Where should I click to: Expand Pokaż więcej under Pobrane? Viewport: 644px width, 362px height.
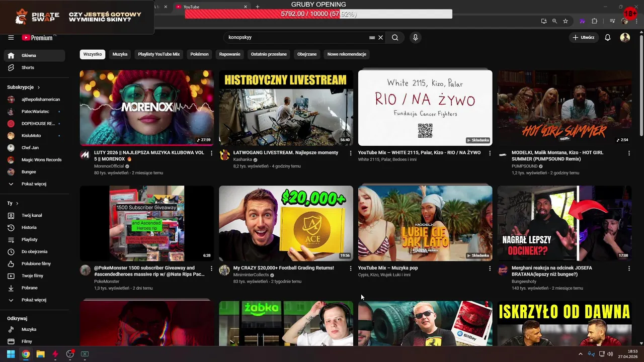[x=34, y=300]
